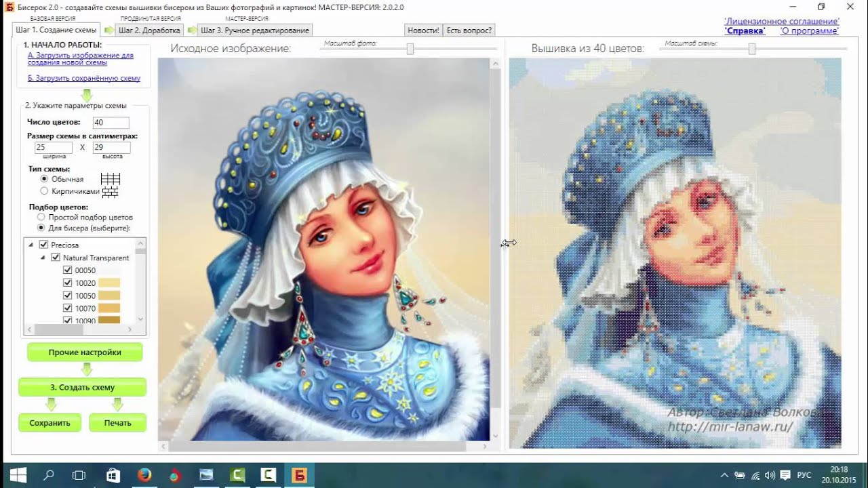Open the Справка help link
The width and height of the screenshot is (868, 488).
745,30
